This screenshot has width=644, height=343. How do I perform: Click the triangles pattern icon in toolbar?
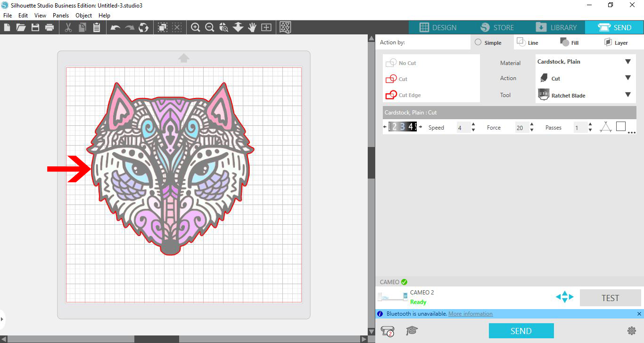pyautogui.click(x=285, y=27)
